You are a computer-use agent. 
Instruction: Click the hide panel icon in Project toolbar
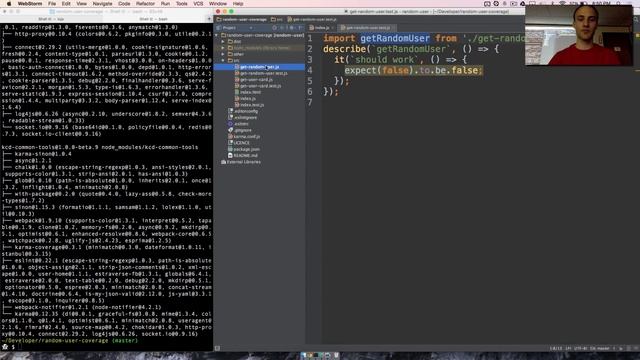click(300, 28)
